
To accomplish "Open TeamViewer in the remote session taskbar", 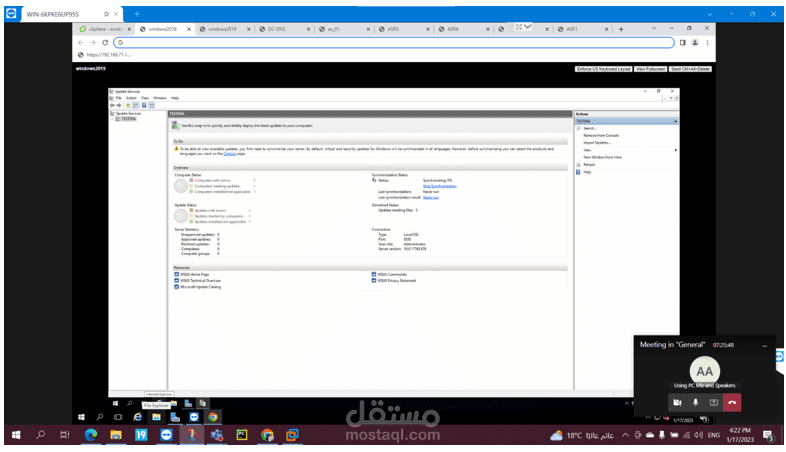I will (x=193, y=417).
